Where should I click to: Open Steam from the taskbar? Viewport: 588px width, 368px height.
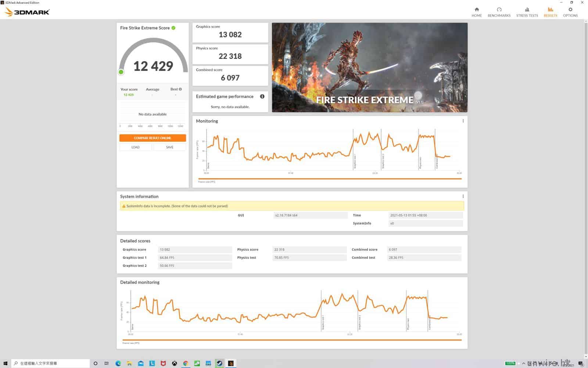(219, 363)
